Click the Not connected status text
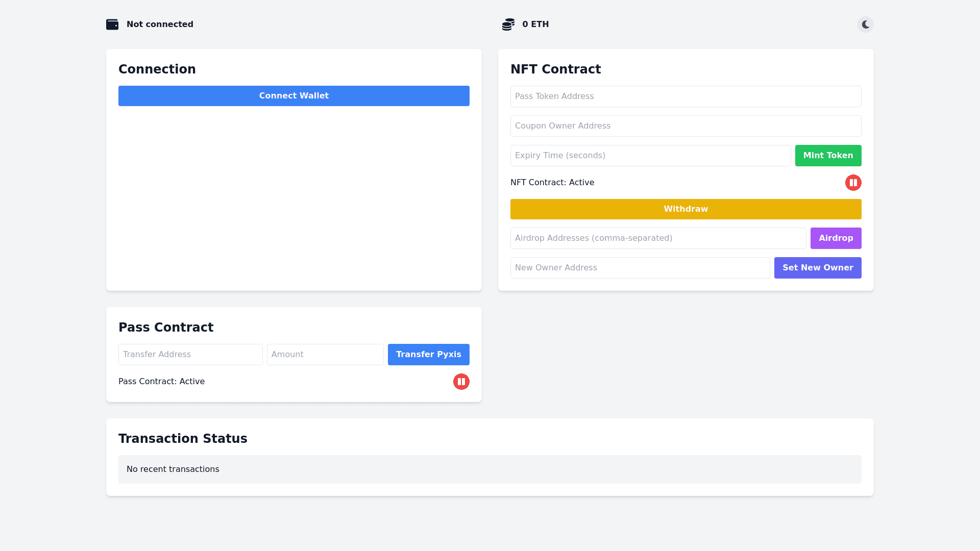Viewport: 980px width, 551px height. tap(160, 24)
